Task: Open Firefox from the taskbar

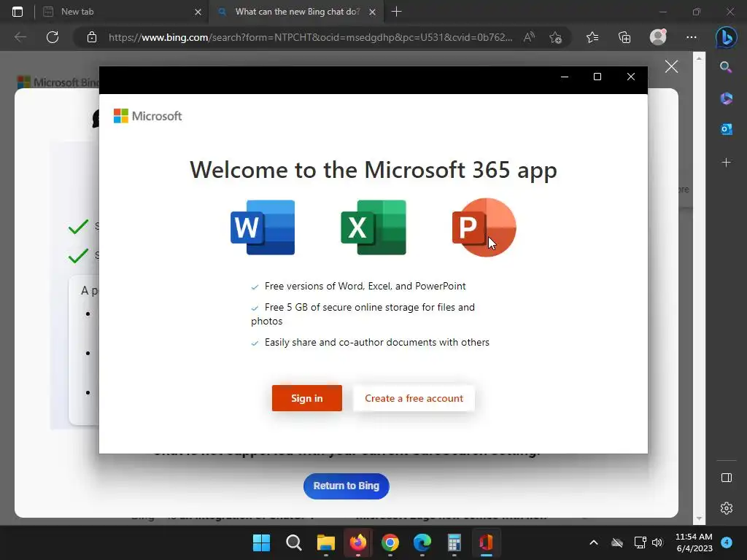Action: click(357, 542)
